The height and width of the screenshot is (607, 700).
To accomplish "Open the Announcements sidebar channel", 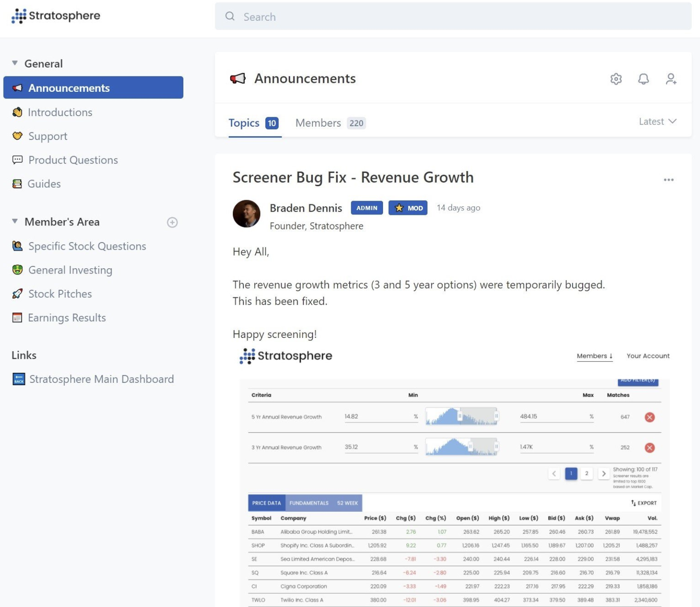I will (x=93, y=87).
